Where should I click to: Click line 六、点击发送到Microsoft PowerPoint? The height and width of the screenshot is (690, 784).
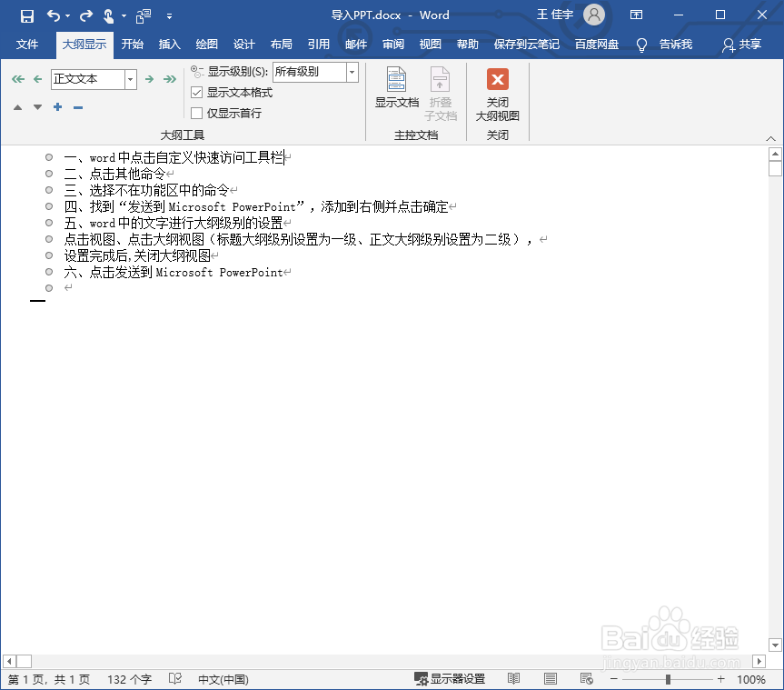tap(174, 272)
